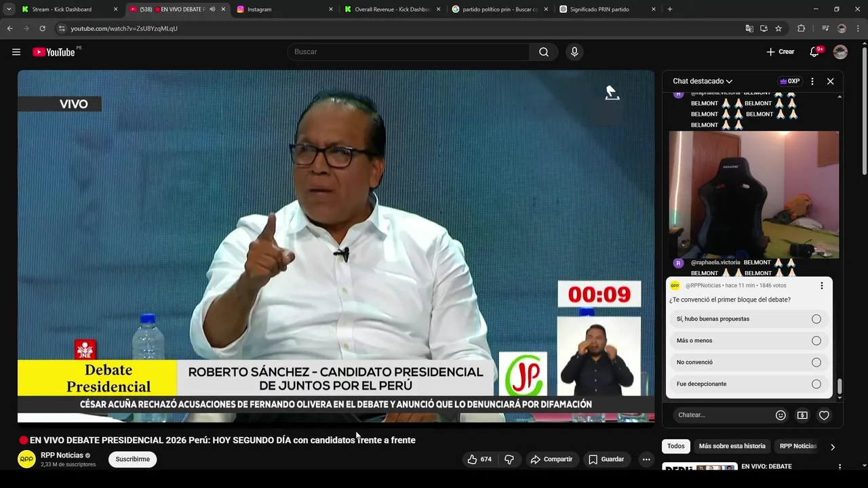The image size is (868, 488).
Task: Open more actions menu under the video
Action: coord(646,460)
